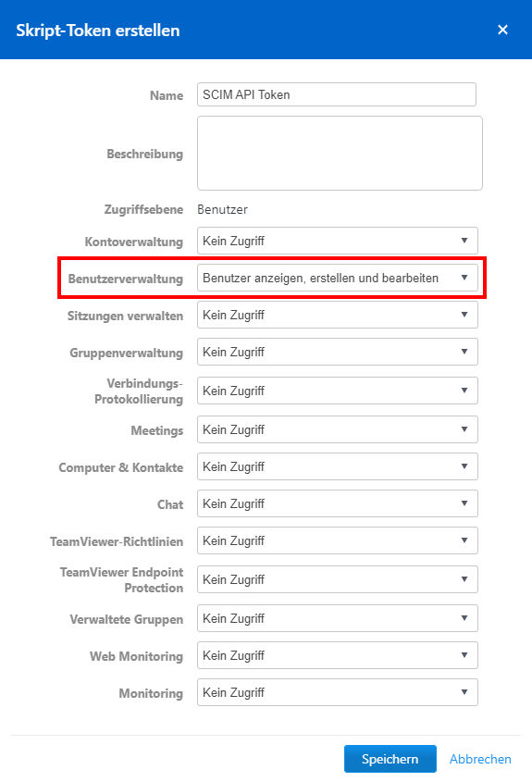Screen dimensions: 532x782
Task: Click the arrow icon of Chat dropdown
Action: [x=464, y=503]
